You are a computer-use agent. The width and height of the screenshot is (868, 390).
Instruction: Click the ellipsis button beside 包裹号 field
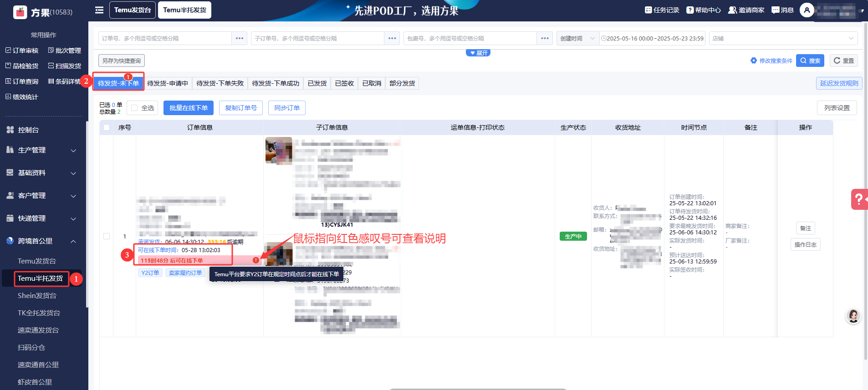tap(545, 38)
